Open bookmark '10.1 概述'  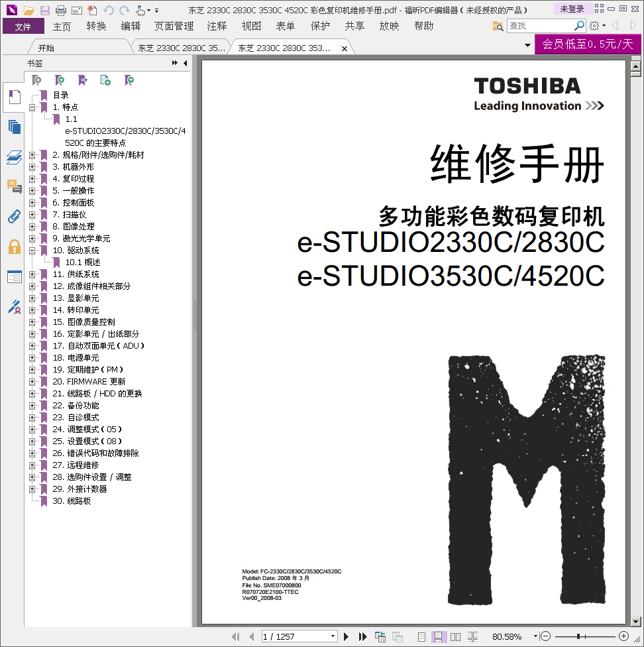pos(83,263)
